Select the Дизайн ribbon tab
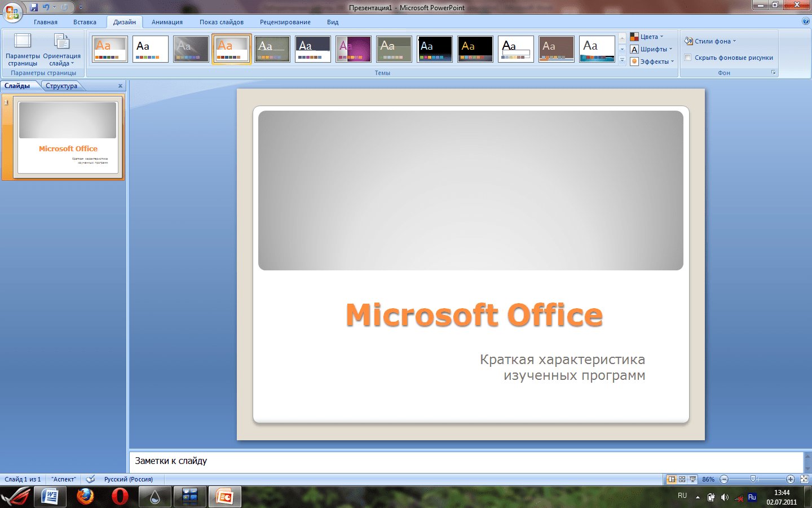Screen dimensions: 812x508 [124, 22]
